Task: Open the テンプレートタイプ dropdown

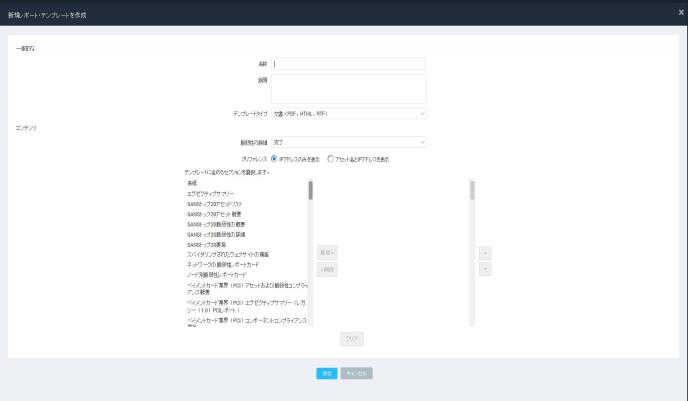Action: (x=349, y=113)
